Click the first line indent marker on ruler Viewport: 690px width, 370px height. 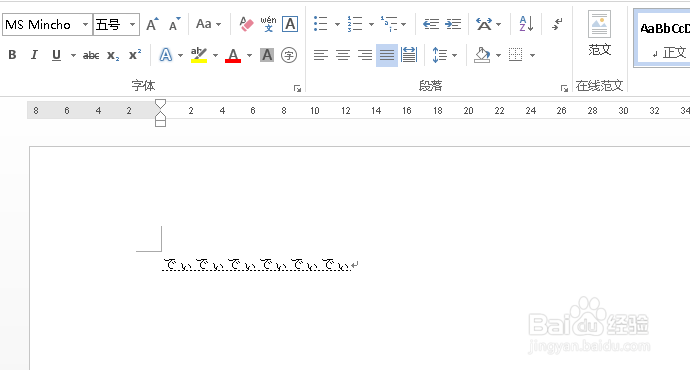[x=161, y=104]
